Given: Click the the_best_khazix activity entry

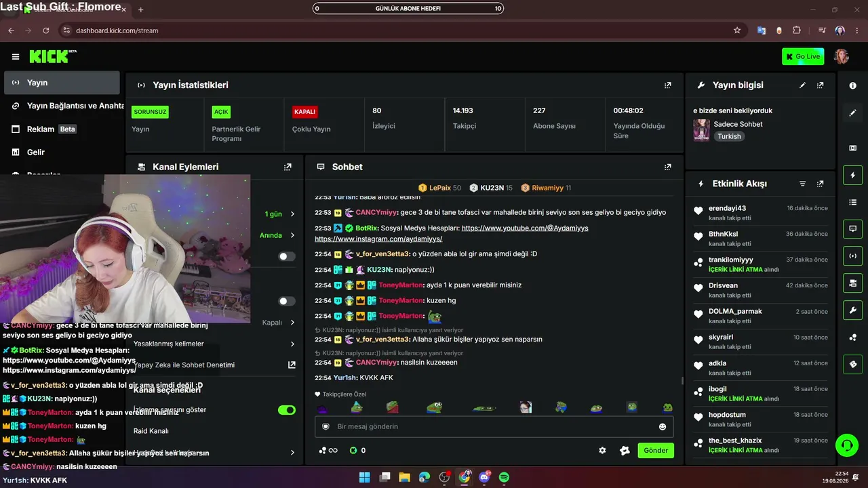Looking at the screenshot, I should (x=760, y=445).
